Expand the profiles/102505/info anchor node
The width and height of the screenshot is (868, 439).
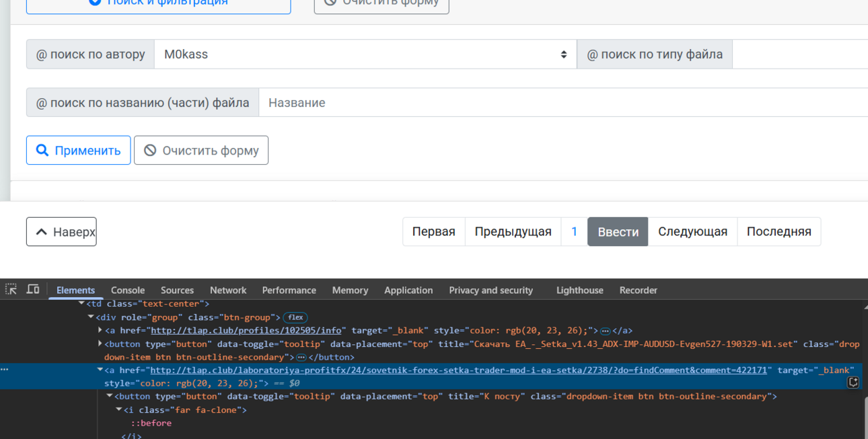pos(100,331)
